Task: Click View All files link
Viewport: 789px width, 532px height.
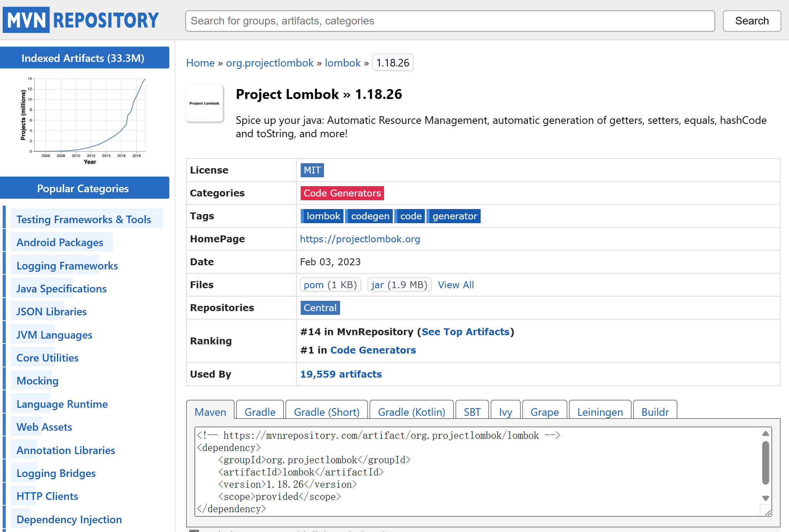Action: tap(456, 285)
